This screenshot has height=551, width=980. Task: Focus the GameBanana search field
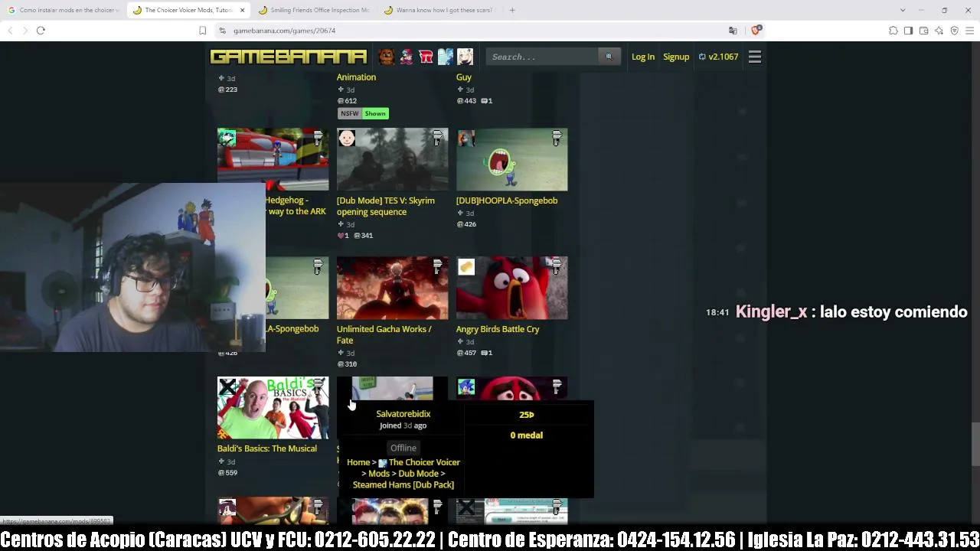pyautogui.click(x=542, y=57)
